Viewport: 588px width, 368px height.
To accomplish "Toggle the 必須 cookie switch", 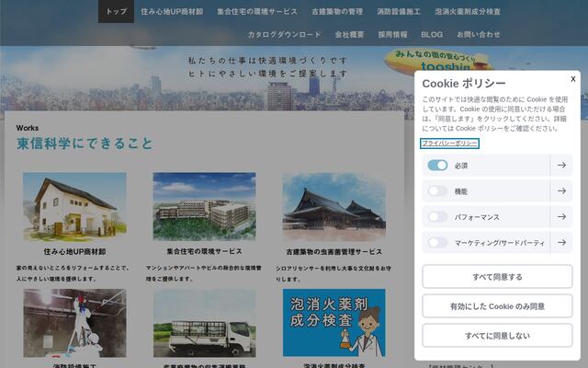I will click(x=437, y=166).
